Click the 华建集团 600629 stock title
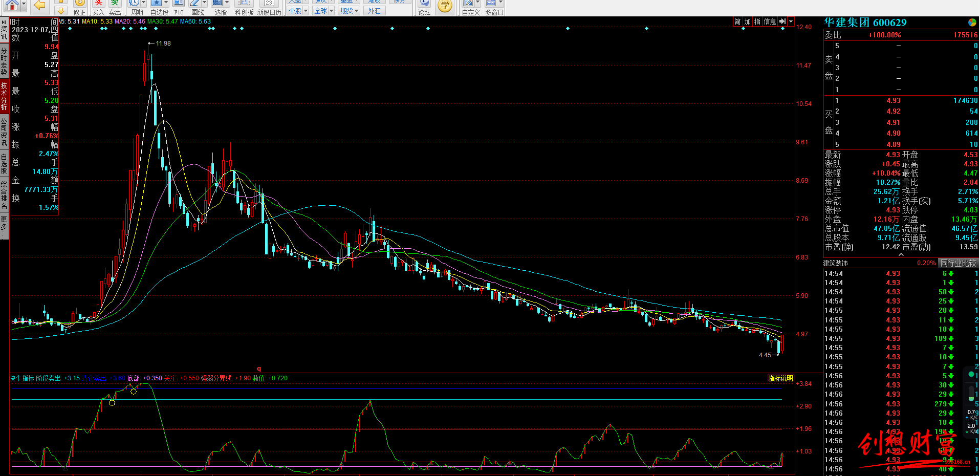 point(865,23)
